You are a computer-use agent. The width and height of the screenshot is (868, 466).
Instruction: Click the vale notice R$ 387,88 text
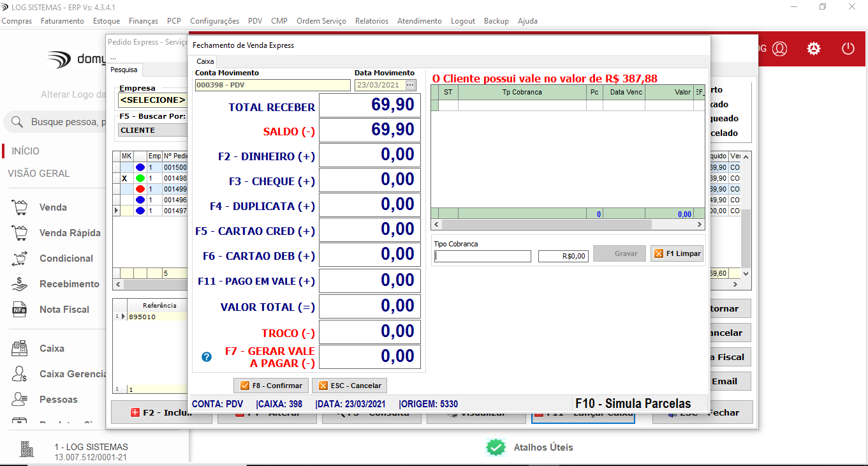pyautogui.click(x=545, y=79)
